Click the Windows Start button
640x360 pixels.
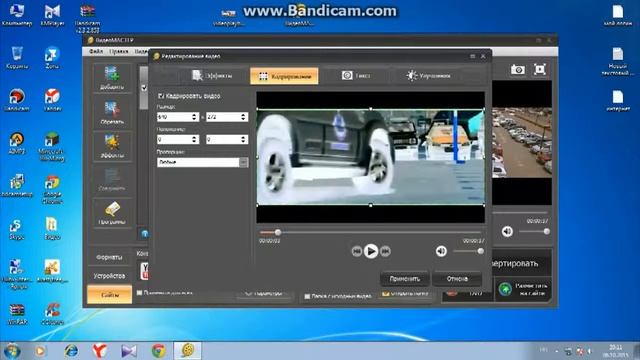pos(12,351)
